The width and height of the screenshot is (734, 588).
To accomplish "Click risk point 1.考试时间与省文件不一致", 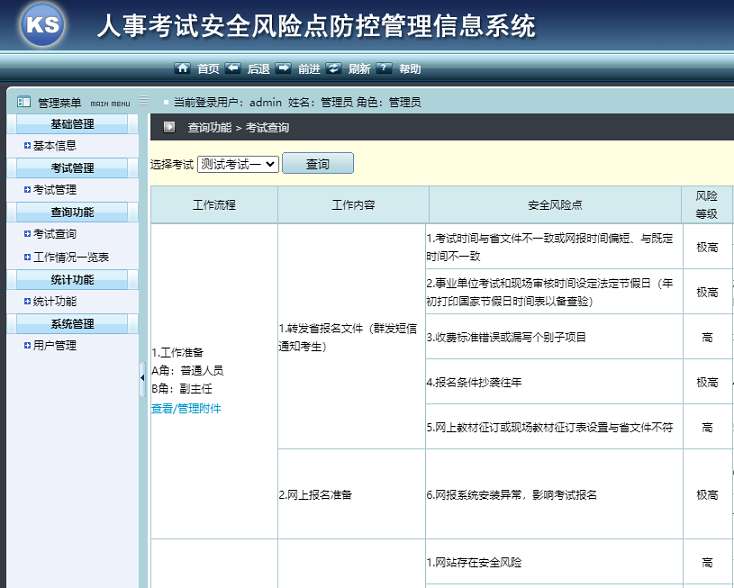I will click(554, 247).
